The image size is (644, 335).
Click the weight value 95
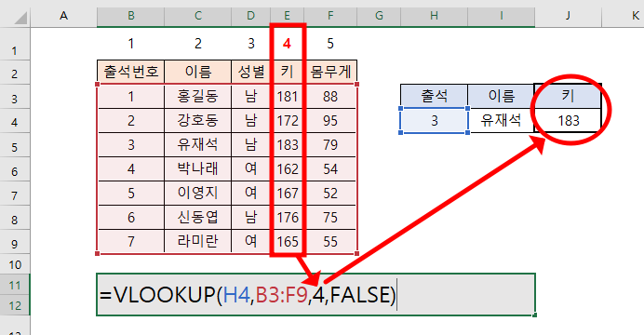330,121
